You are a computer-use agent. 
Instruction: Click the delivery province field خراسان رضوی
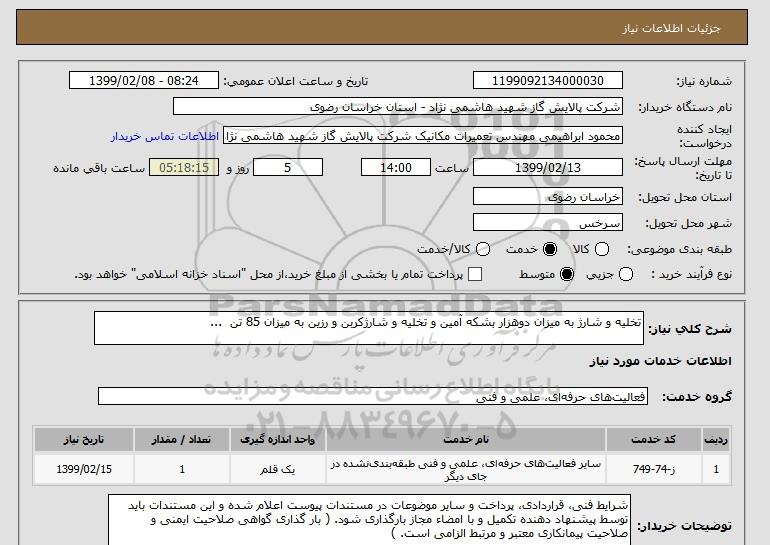point(548,196)
